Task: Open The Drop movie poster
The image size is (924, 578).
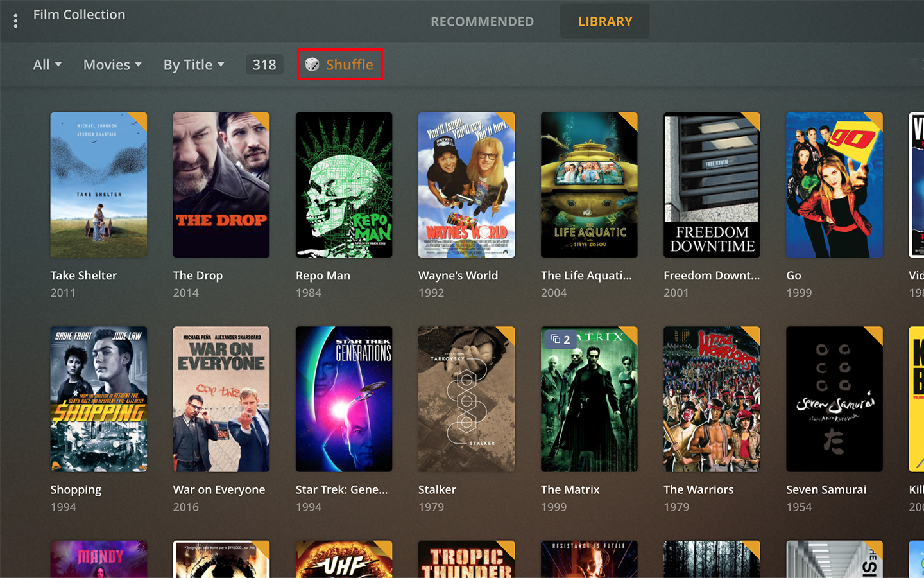Action: click(221, 185)
